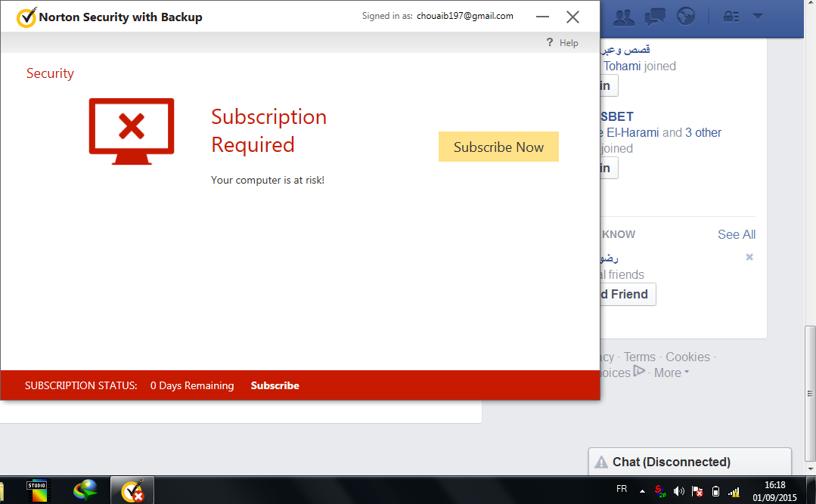Expand the More footer dropdown in Facebook
This screenshot has height=504, width=816.
tap(672, 373)
